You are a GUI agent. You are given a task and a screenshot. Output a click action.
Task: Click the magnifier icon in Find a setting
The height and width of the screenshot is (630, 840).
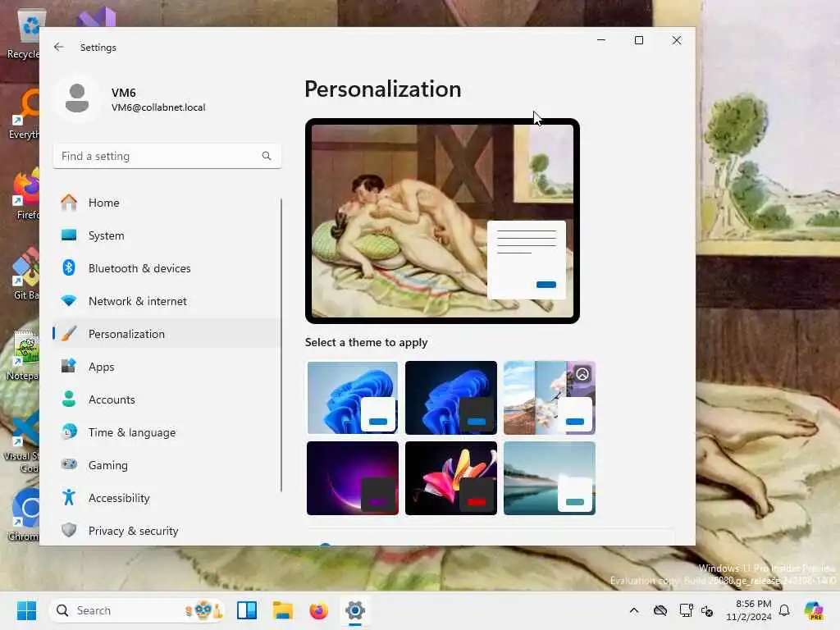(x=267, y=156)
